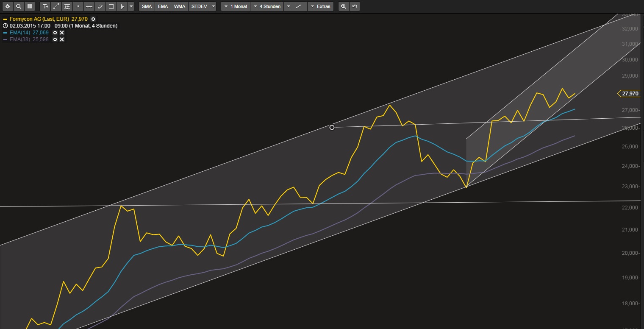This screenshot has height=329, width=644.
Task: Click the search magnifier icon
Action: tap(19, 6)
